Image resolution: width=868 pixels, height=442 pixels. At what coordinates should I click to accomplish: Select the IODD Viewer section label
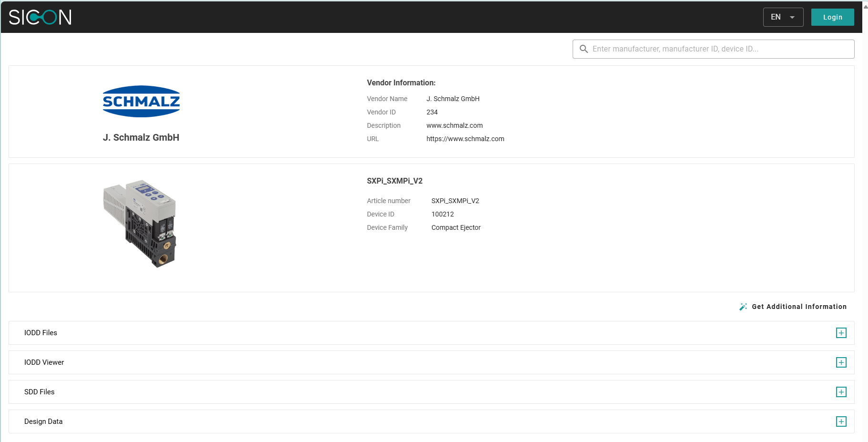[x=44, y=362]
